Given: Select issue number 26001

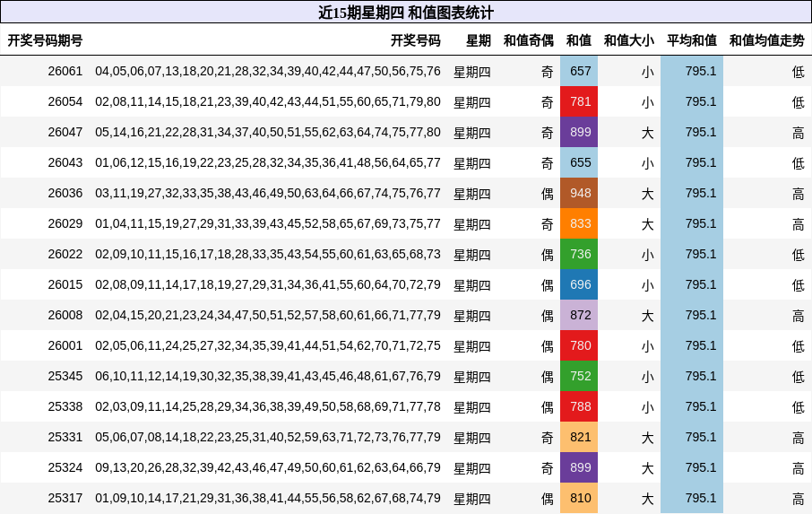Looking at the screenshot, I should (65, 345).
